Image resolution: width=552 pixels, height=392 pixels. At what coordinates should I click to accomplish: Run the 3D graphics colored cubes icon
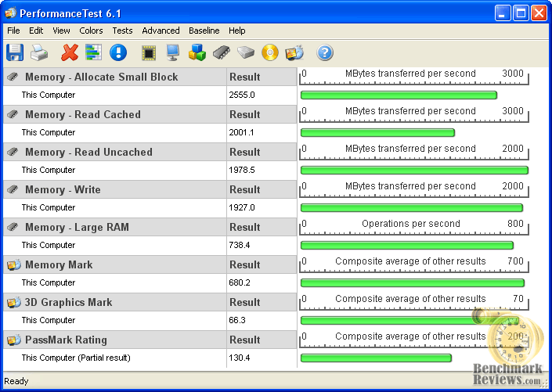pyautogui.click(x=197, y=52)
